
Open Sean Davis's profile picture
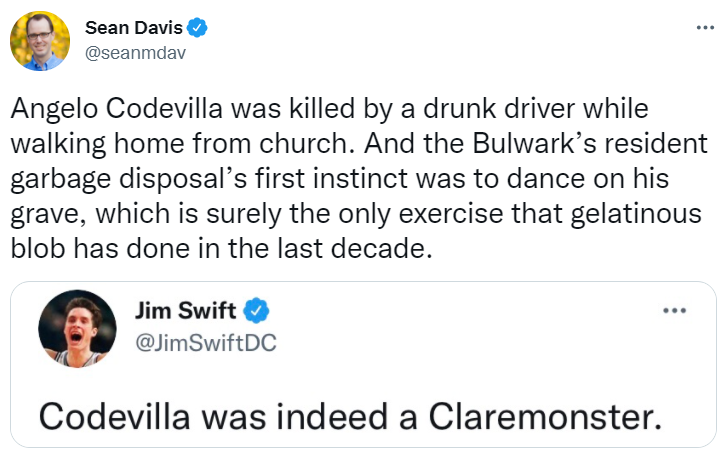point(40,41)
